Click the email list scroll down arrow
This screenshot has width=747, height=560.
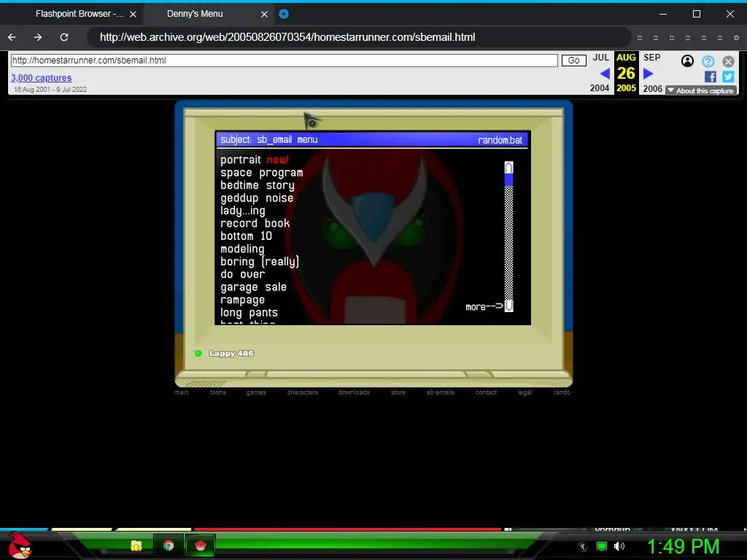[508, 306]
